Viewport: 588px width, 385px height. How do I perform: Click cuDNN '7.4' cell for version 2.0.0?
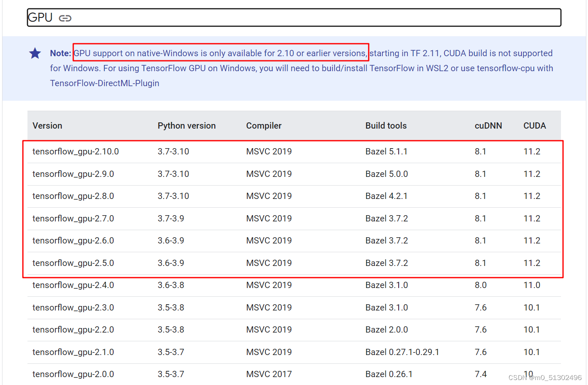coord(481,374)
